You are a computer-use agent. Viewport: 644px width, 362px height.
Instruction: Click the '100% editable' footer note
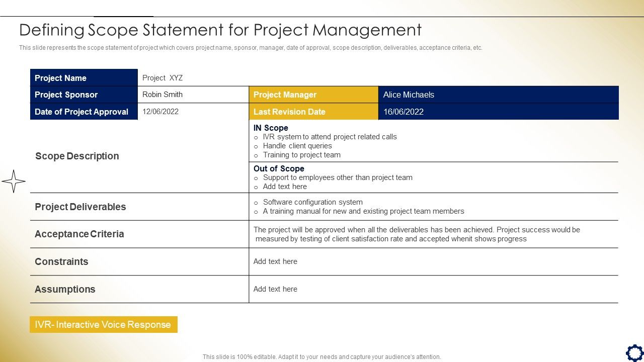322,357
